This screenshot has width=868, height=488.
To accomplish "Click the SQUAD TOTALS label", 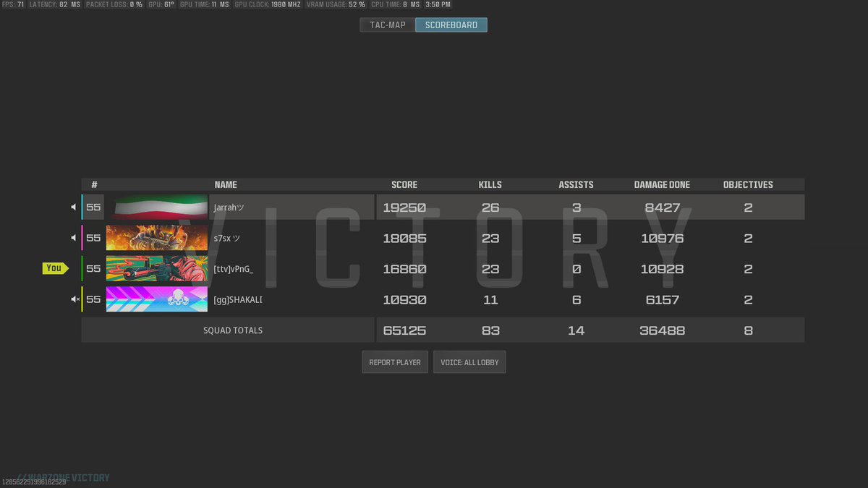I will point(233,330).
